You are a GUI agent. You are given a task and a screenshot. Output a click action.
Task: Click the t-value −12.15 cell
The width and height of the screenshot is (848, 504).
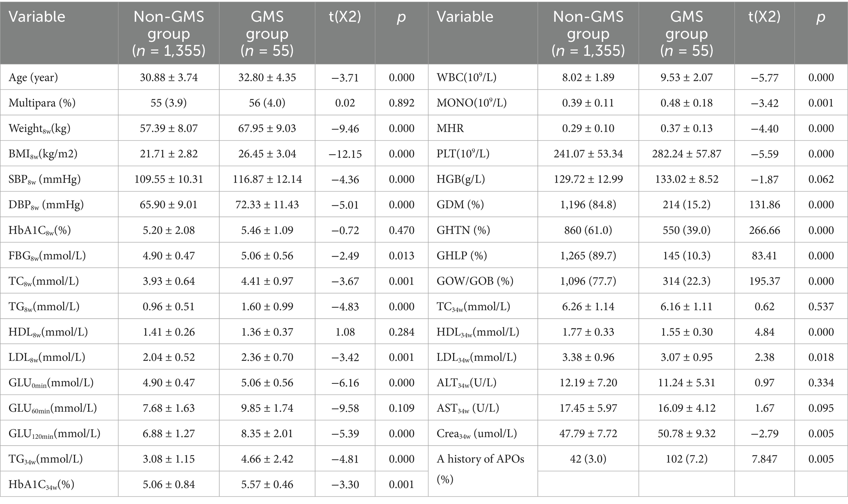point(345,154)
